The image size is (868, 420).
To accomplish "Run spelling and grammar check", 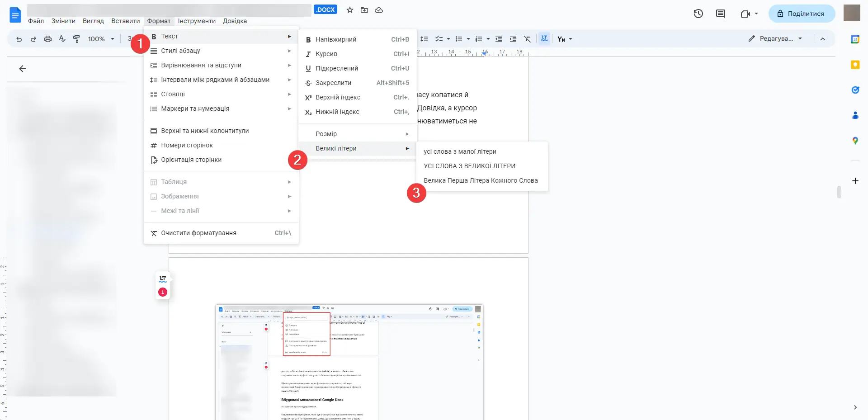I will [x=62, y=39].
